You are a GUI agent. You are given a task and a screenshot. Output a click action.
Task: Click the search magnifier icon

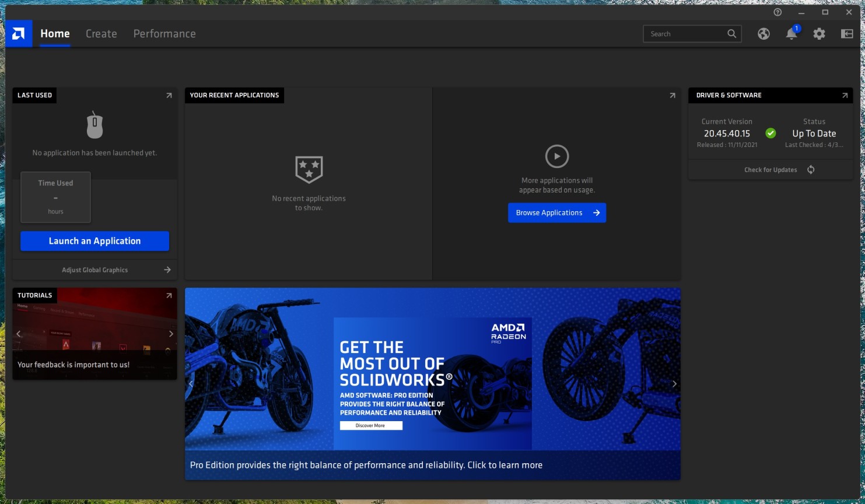click(732, 34)
